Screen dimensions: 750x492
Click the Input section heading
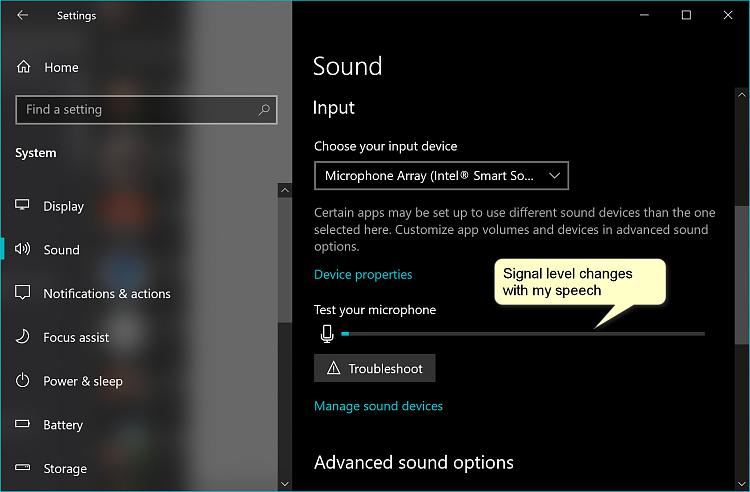[x=333, y=108]
